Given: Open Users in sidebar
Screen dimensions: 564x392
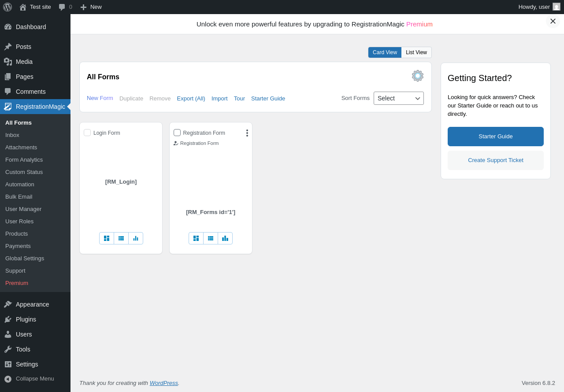Looking at the screenshot, I should pos(35,334).
